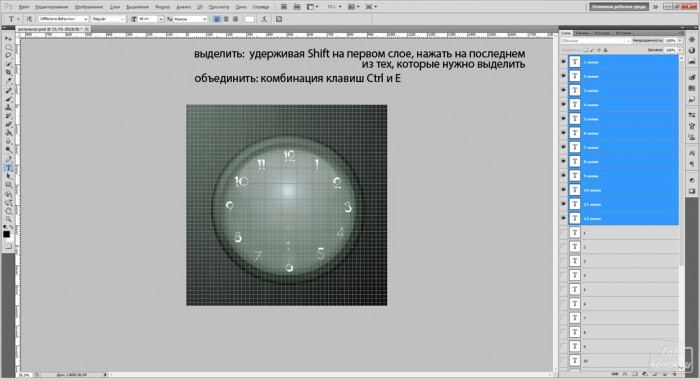Switch to the Каналы panel tab
Viewport: 700px width, 379px height.
(582, 33)
